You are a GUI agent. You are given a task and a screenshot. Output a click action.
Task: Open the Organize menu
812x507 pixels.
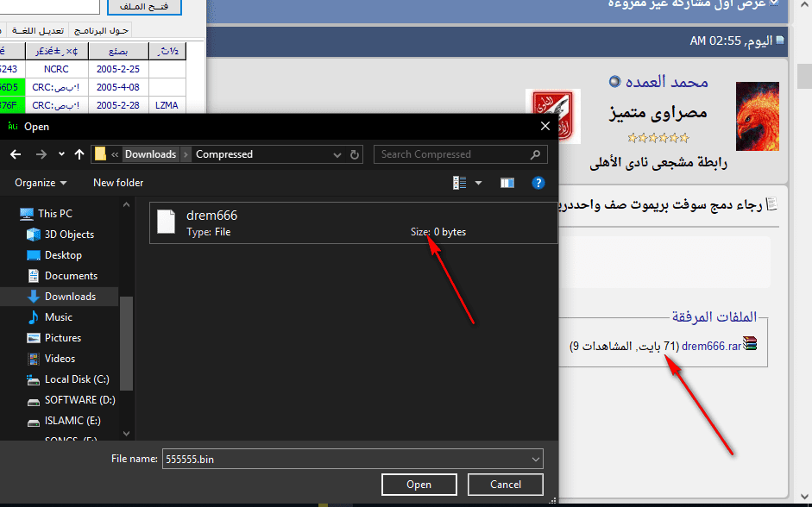41,183
